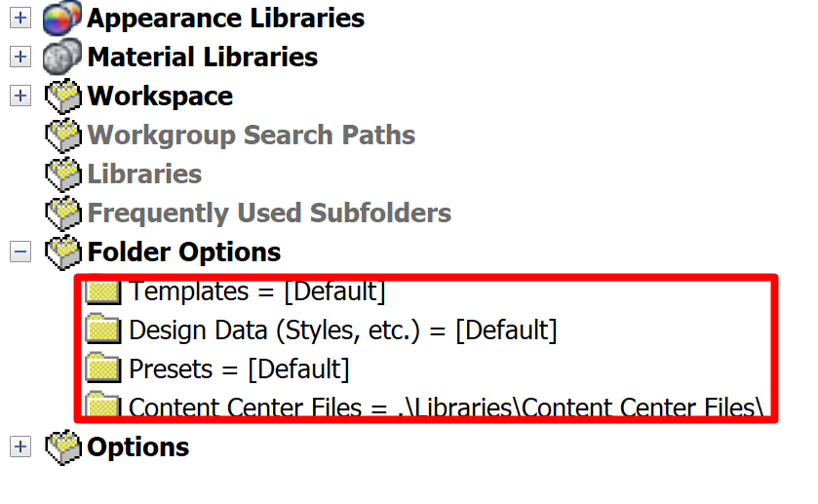Expand the Workspace tree node

coord(20,97)
